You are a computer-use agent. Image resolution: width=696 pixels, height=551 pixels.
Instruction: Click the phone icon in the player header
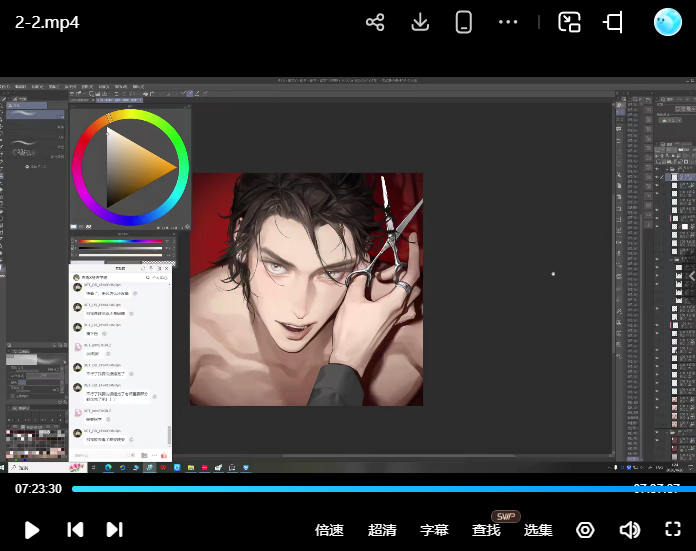[463, 22]
